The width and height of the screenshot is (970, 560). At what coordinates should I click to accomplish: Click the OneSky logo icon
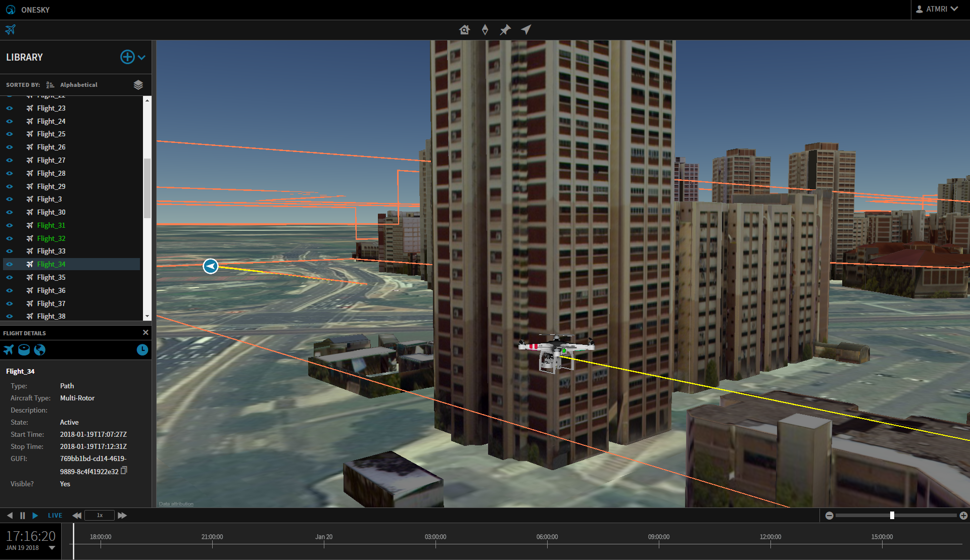pos(10,10)
